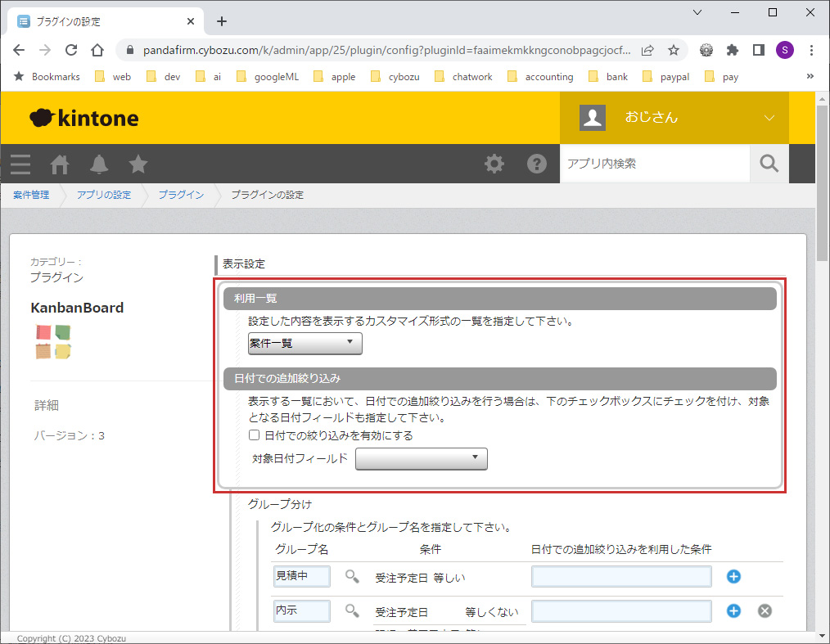Open the hamburger navigation menu icon
This screenshot has height=644, width=830.
pyautogui.click(x=20, y=164)
